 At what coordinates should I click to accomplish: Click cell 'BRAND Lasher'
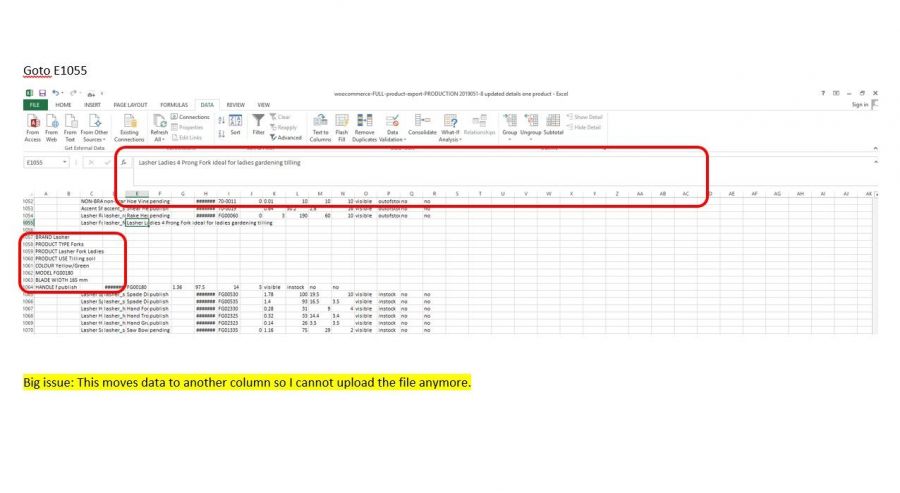click(46, 237)
